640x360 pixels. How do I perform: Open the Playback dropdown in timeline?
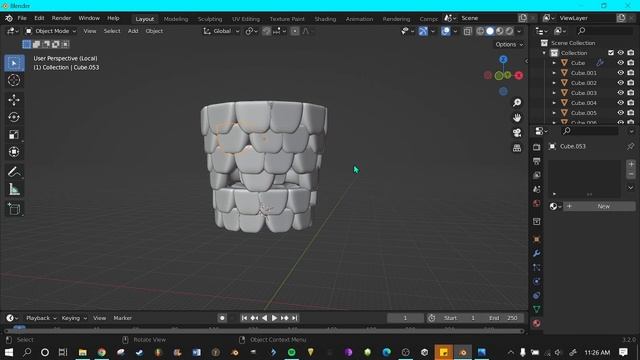point(41,318)
